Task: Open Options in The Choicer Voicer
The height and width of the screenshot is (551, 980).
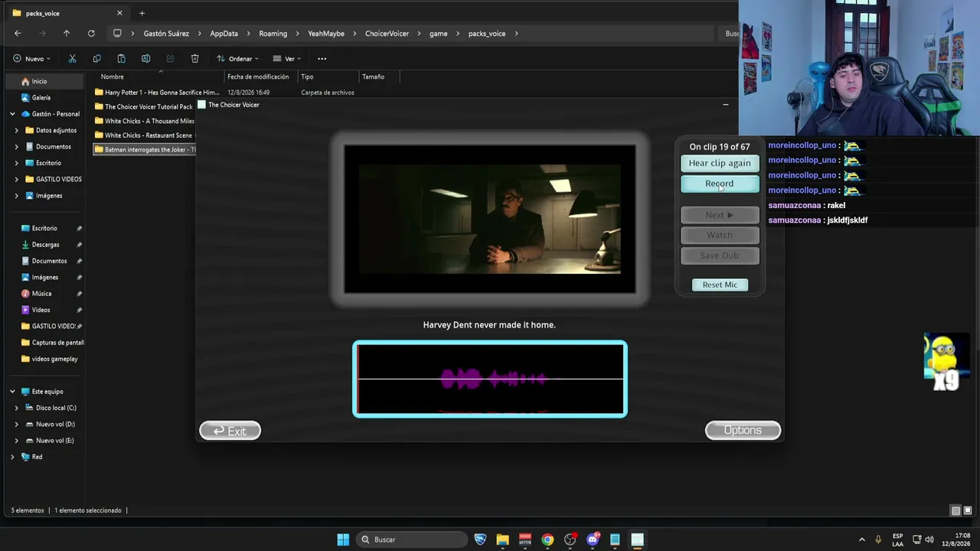Action: coord(743,430)
